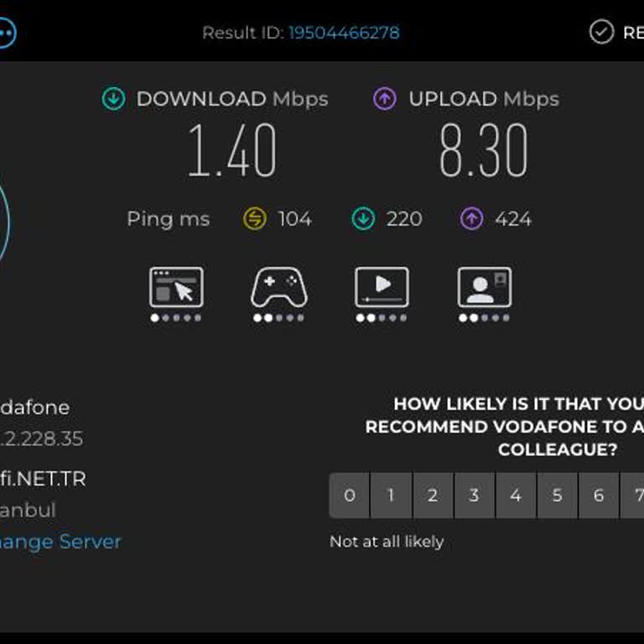Viewport: 644px width, 644px height.
Task: Rate Vodafone 0 on the recommendation scale
Action: tap(350, 496)
